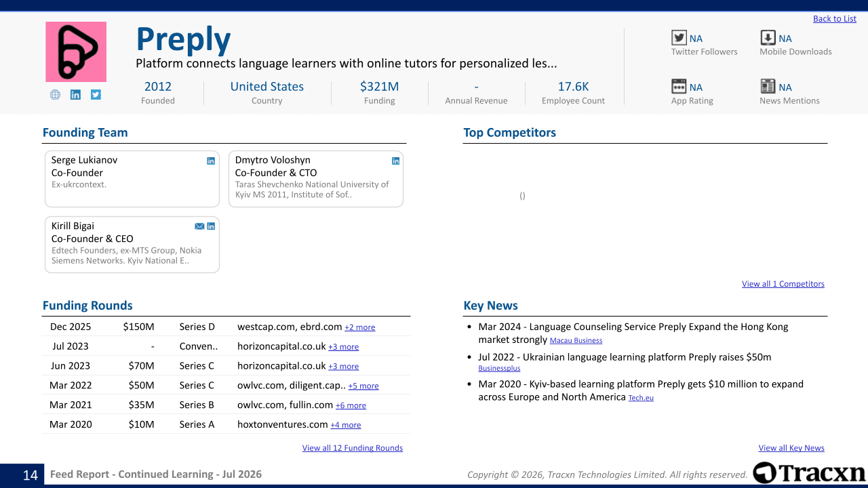The width and height of the screenshot is (868, 488).
Task: Click the 17.6K Employee Count value
Action: (574, 87)
